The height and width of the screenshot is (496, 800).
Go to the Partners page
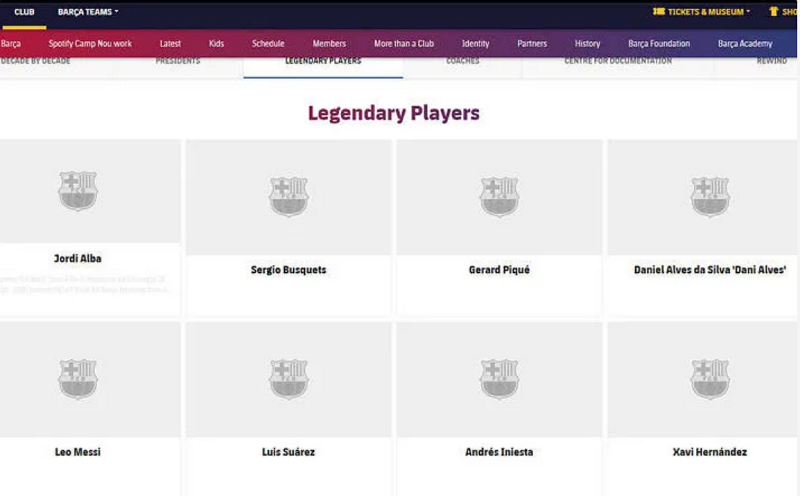(532, 43)
